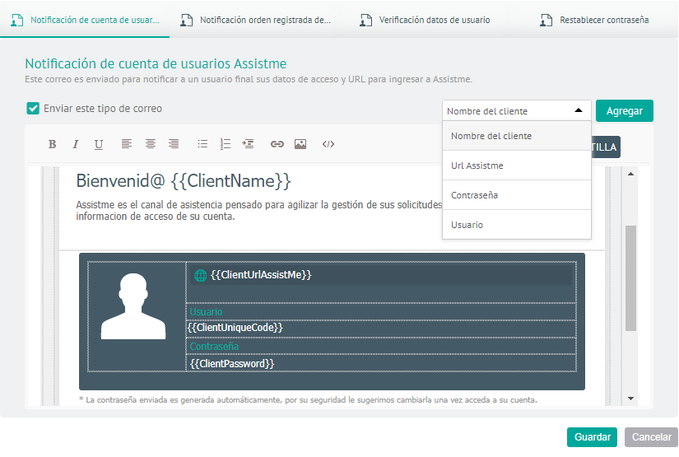Click the password security footnote text

click(308, 400)
